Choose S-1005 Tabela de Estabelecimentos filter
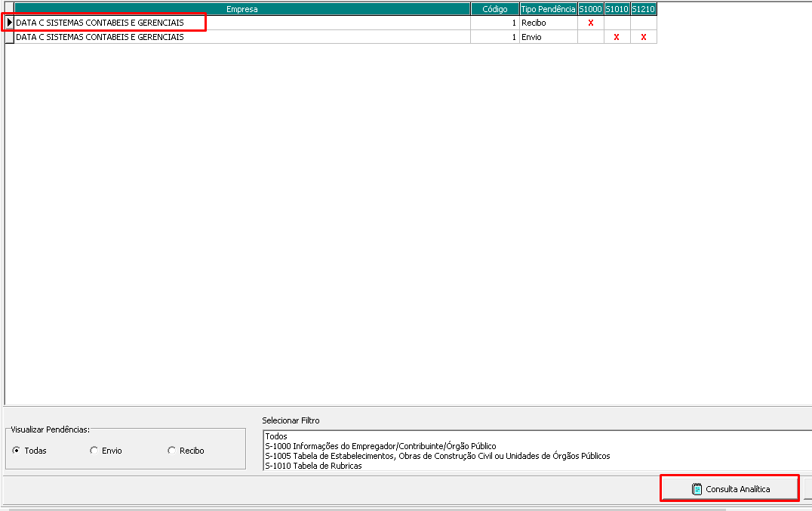The width and height of the screenshot is (812, 511). [438, 456]
